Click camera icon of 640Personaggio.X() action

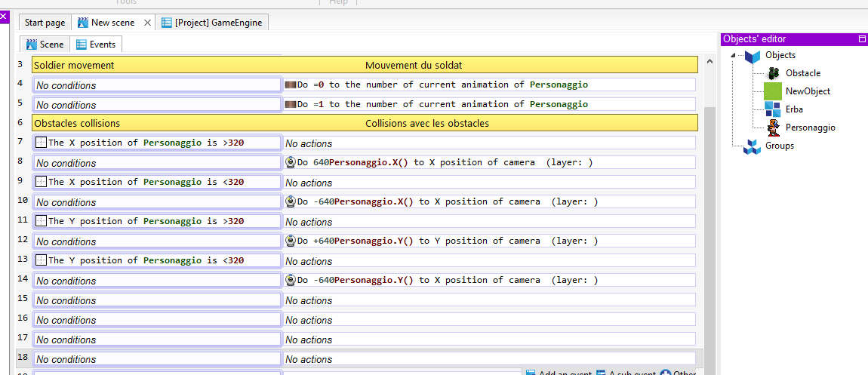pyautogui.click(x=291, y=163)
